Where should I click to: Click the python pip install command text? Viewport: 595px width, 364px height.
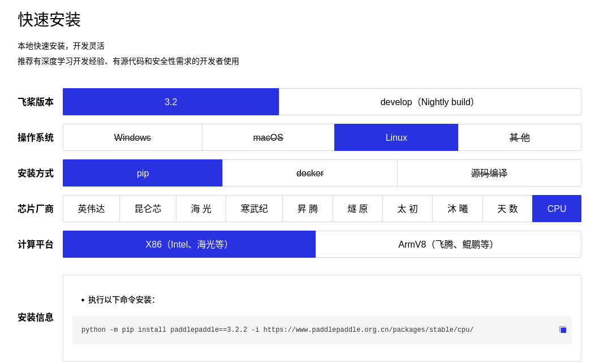[277, 330]
